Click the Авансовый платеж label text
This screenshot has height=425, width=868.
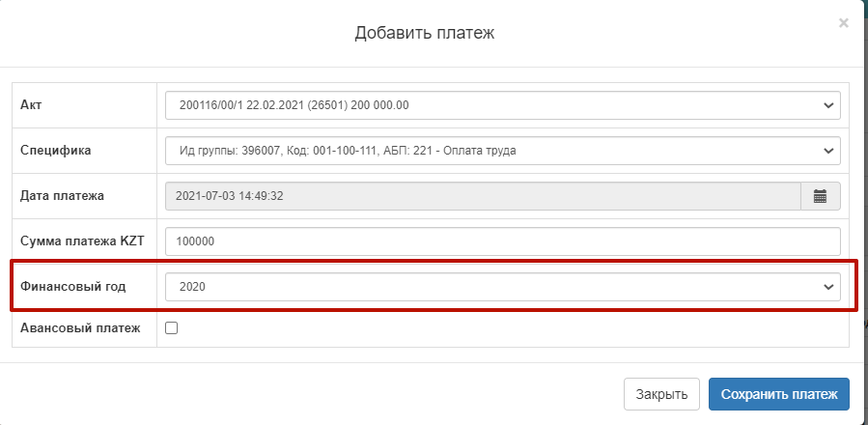pos(80,328)
